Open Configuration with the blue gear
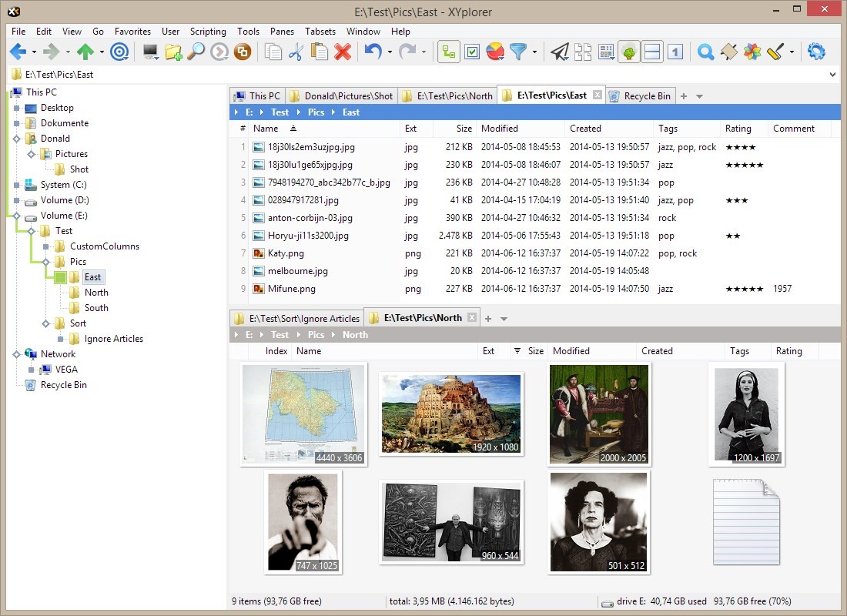Screen dimensions: 847x616 point(816,52)
